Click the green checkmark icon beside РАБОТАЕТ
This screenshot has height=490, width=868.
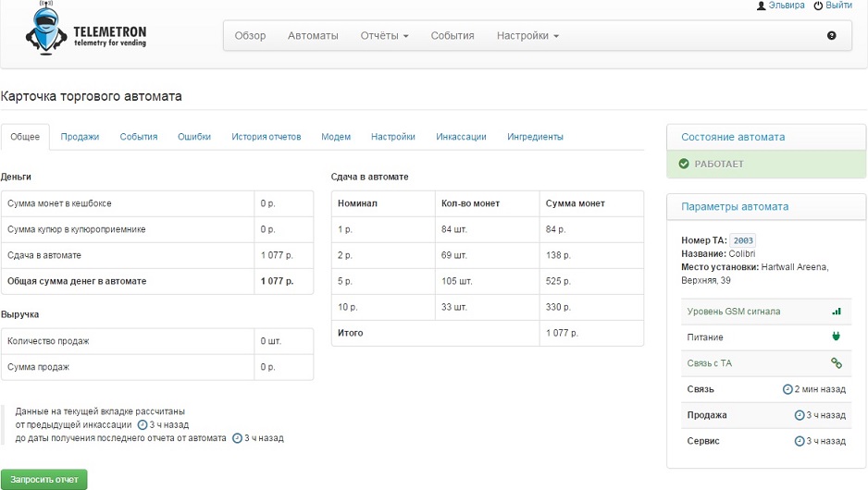pos(684,164)
